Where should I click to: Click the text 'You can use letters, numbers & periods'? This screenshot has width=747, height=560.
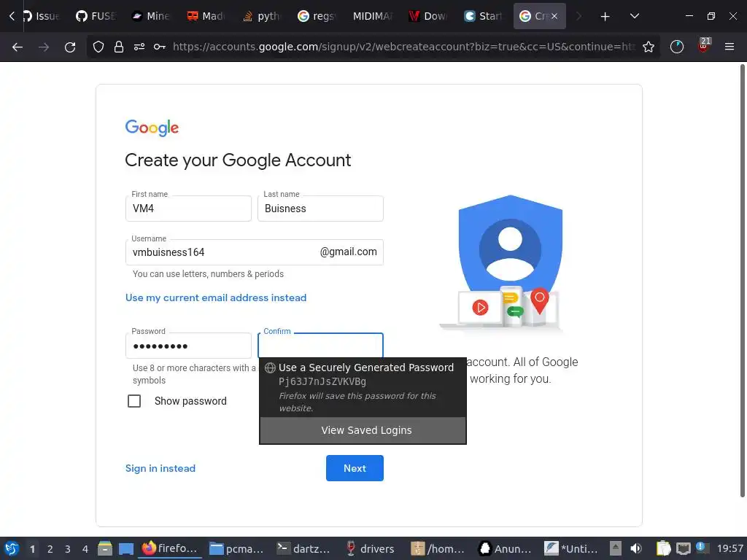pyautogui.click(x=208, y=274)
